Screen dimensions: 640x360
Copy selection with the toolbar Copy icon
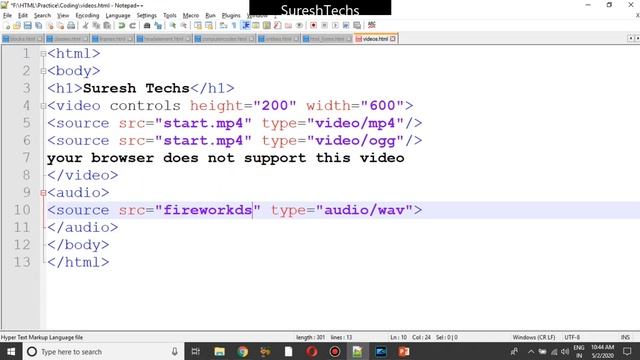click(x=96, y=26)
